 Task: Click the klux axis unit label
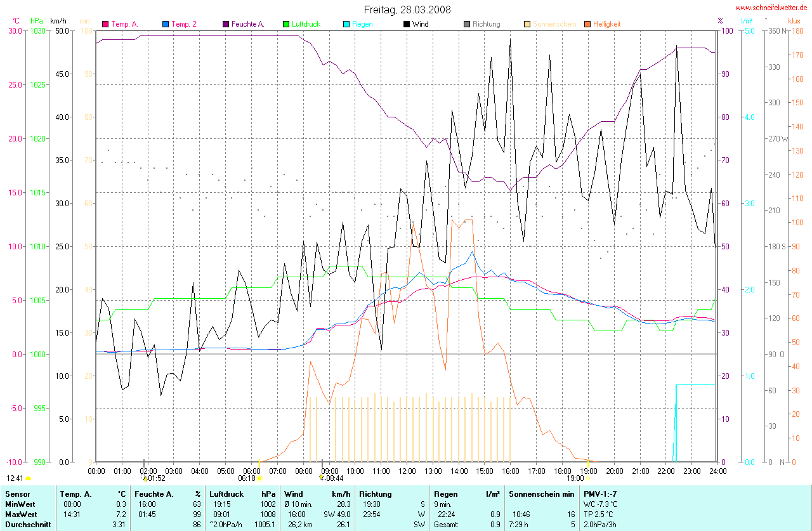[x=794, y=21]
